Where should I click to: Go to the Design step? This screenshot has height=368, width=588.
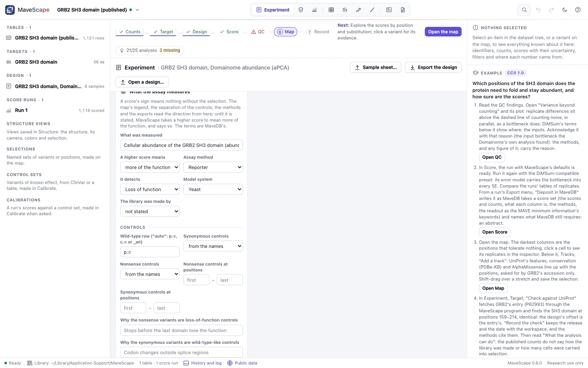tap(196, 32)
